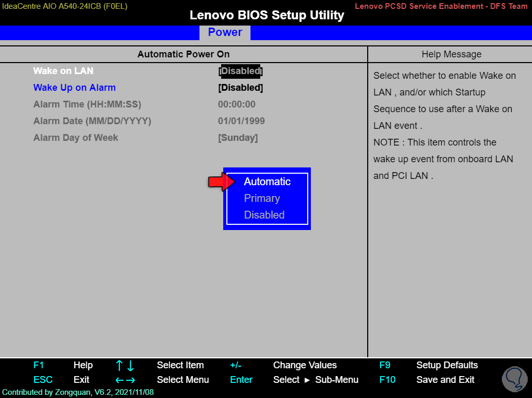
Task: Click the Help label in footer
Action: click(83, 365)
